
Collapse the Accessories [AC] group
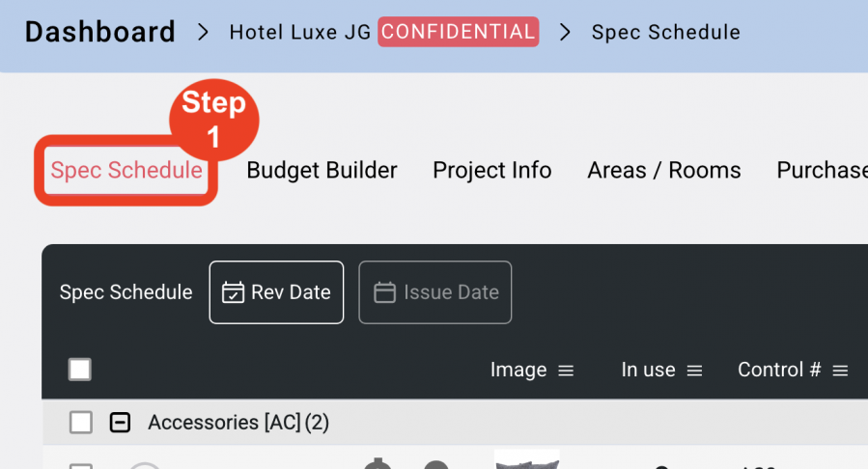click(120, 423)
